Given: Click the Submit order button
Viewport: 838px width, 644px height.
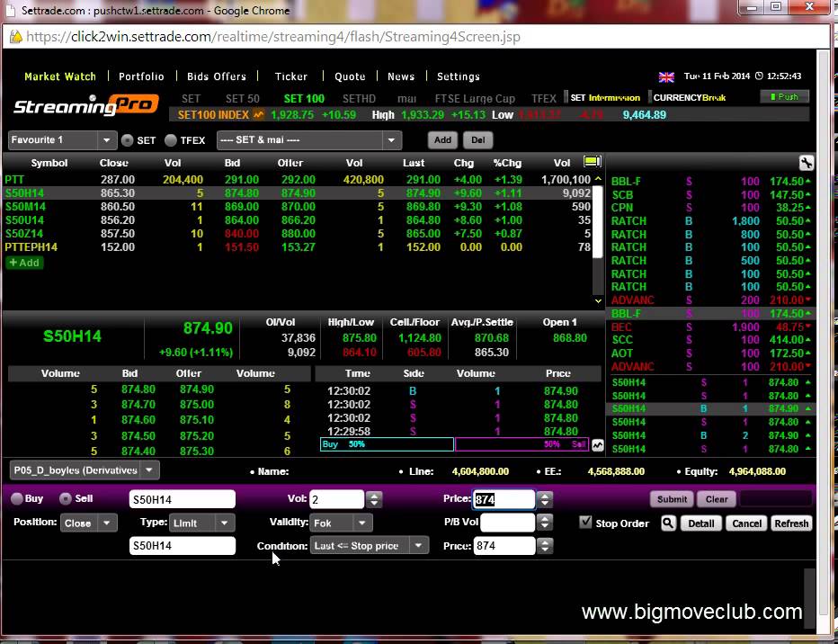Looking at the screenshot, I should pyautogui.click(x=672, y=499).
